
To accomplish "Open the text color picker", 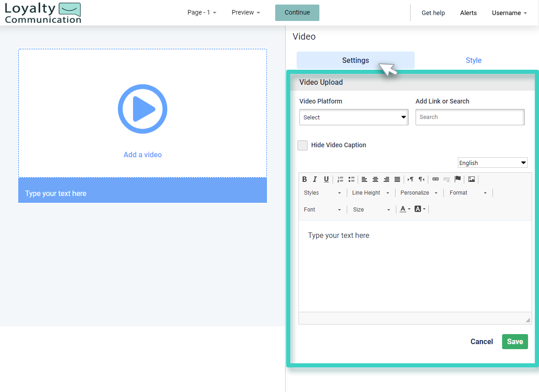I will pos(404,209).
